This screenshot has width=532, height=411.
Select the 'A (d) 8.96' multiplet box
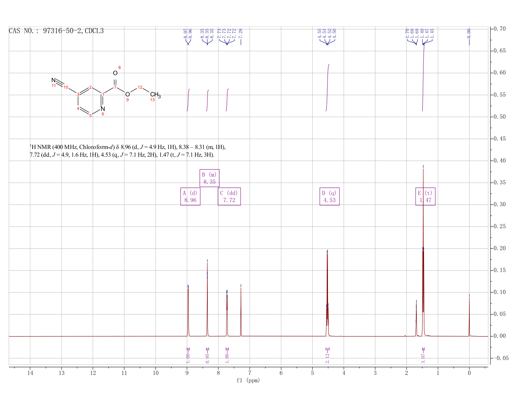[x=190, y=196]
